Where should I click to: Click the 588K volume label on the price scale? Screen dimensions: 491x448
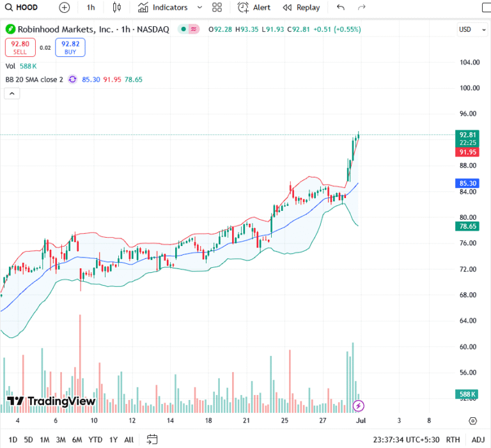coord(467,394)
